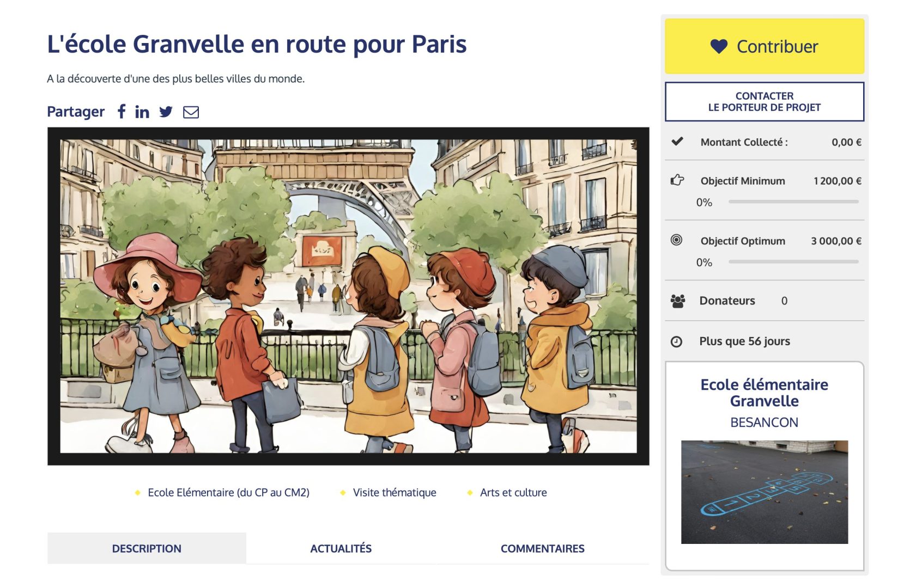Share the project by email envelope icon
The width and height of the screenshot is (898, 588).
(191, 112)
